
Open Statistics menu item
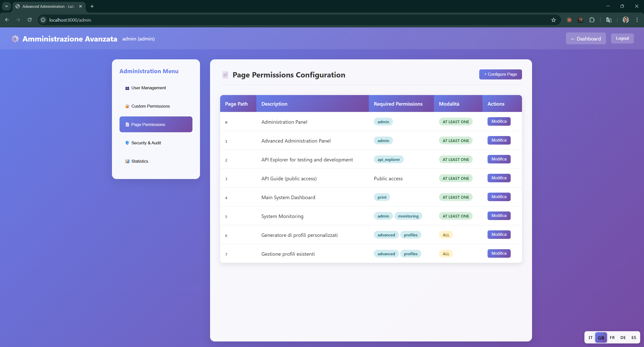coord(156,161)
